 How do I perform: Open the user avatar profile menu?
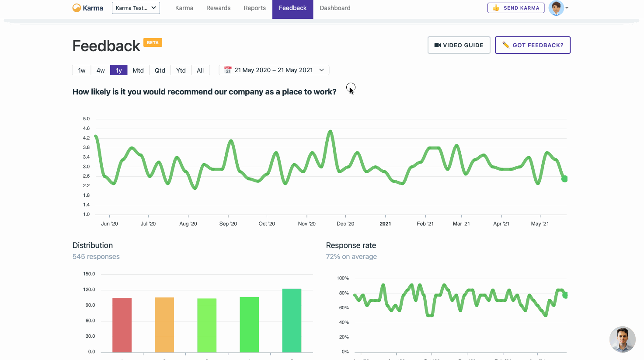pos(556,8)
